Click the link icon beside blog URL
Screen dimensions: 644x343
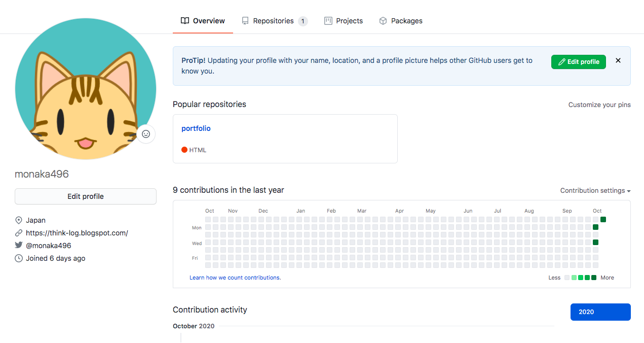tap(19, 233)
